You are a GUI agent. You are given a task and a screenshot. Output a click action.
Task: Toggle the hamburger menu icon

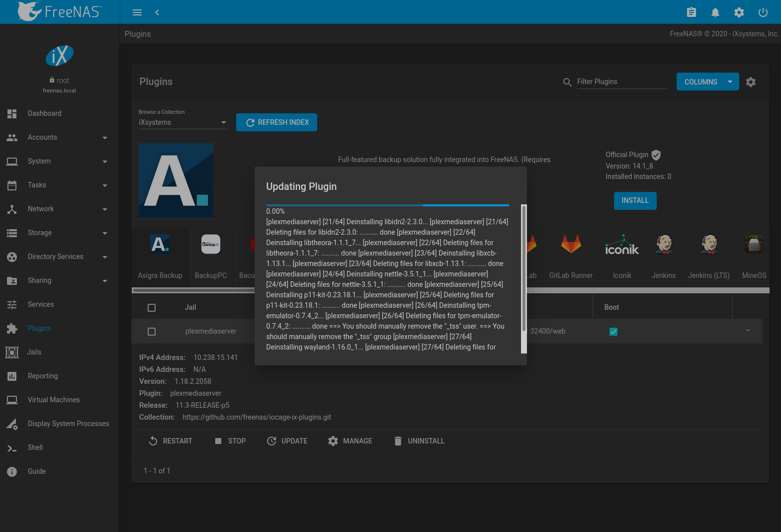137,12
